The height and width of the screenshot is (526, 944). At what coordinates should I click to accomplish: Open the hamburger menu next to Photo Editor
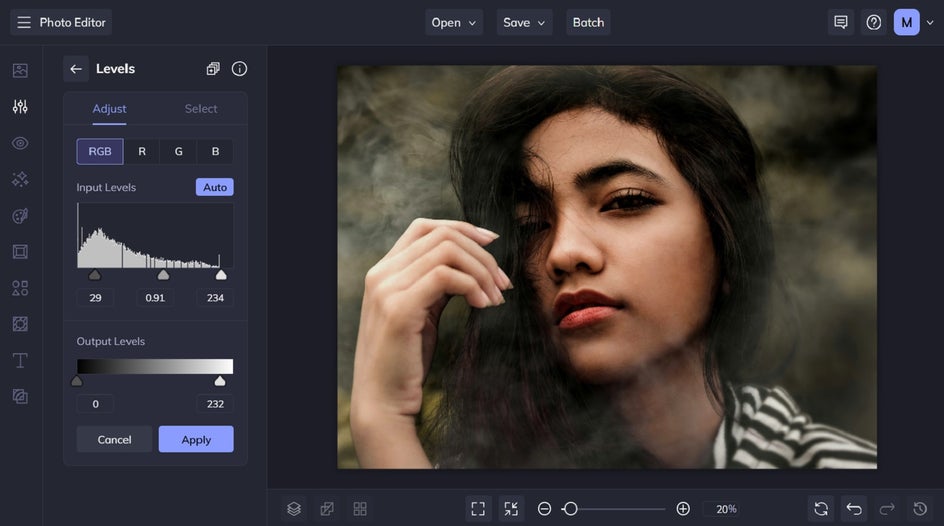tap(23, 22)
